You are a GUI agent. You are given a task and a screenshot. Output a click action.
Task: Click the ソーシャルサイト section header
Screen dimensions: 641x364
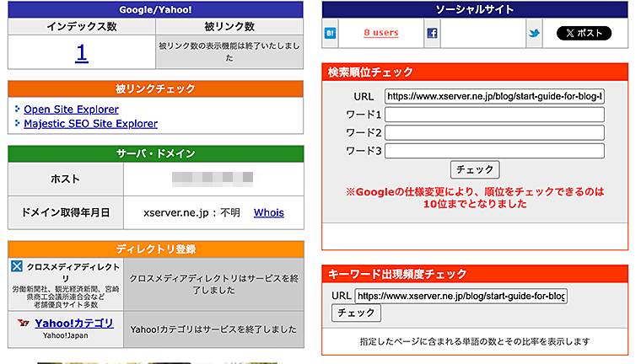(475, 9)
